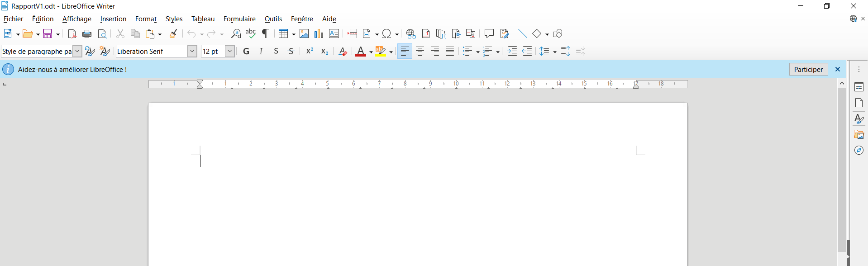This screenshot has height=266, width=868.
Task: Insert a comment bubble
Action: (489, 33)
